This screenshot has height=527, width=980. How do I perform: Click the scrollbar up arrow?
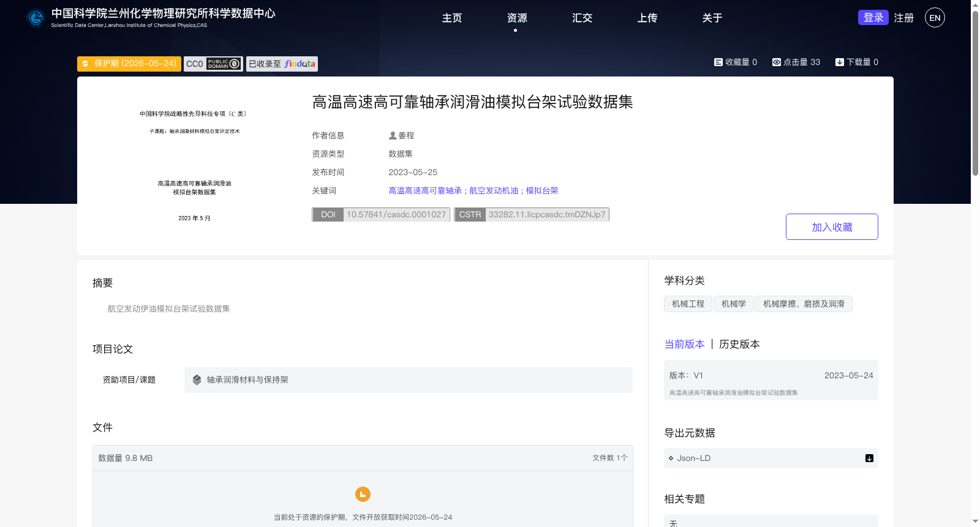(975, 4)
